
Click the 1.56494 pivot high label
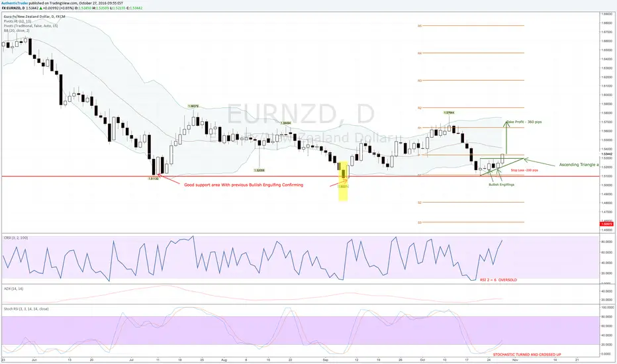click(286, 123)
